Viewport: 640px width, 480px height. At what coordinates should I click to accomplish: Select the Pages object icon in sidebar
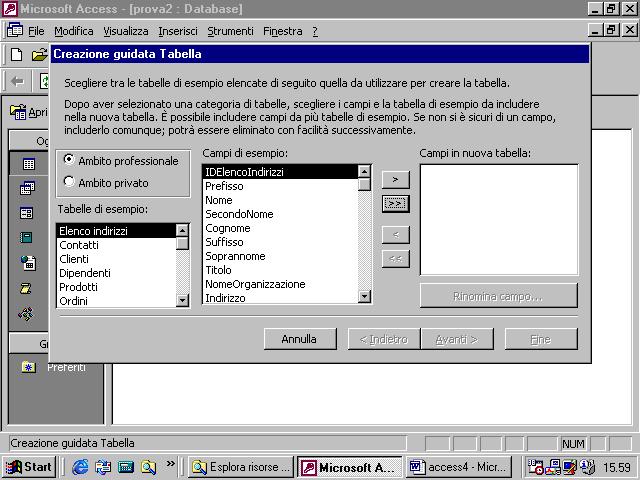click(x=28, y=263)
